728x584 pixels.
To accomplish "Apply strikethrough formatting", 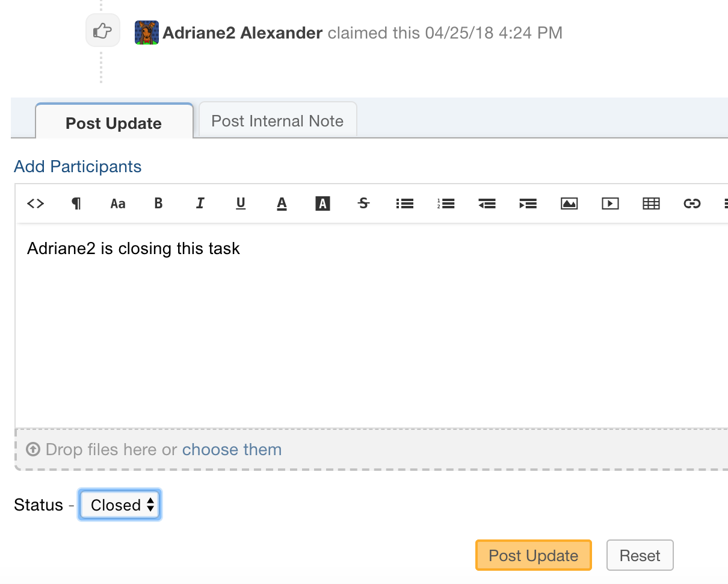I will tap(363, 203).
